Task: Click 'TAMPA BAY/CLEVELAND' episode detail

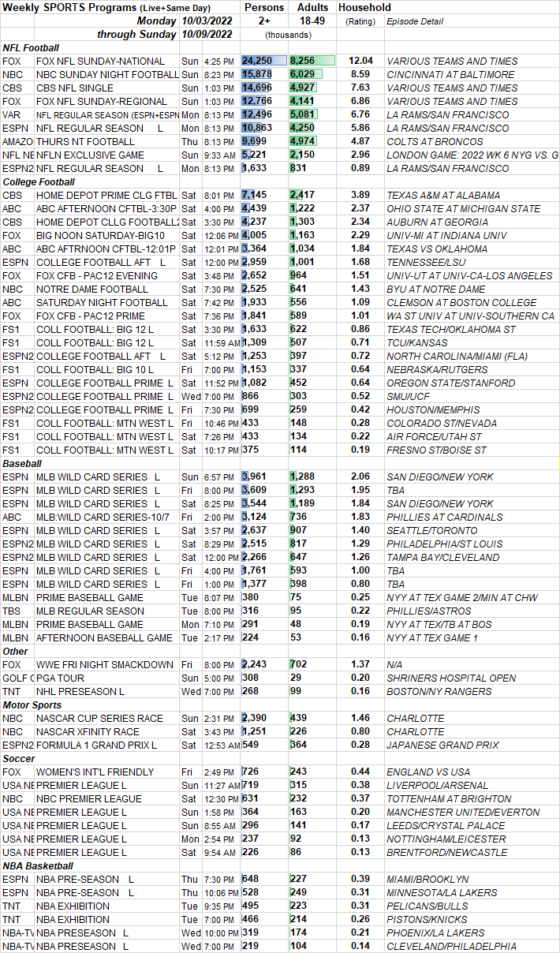Action: click(x=438, y=557)
